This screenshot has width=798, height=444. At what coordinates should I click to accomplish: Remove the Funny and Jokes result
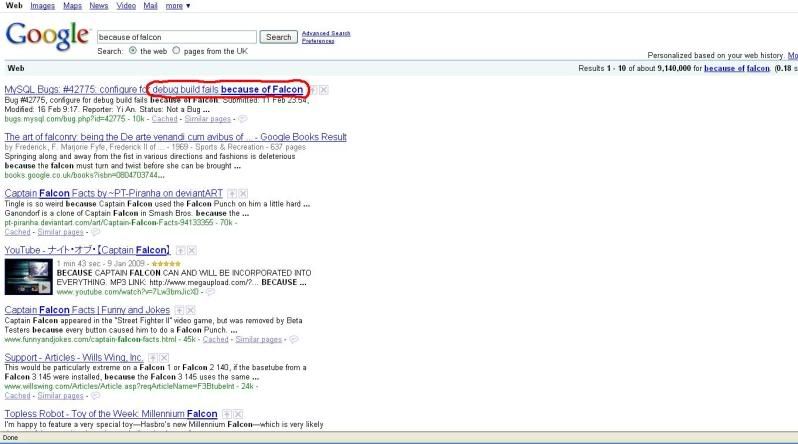(x=191, y=310)
